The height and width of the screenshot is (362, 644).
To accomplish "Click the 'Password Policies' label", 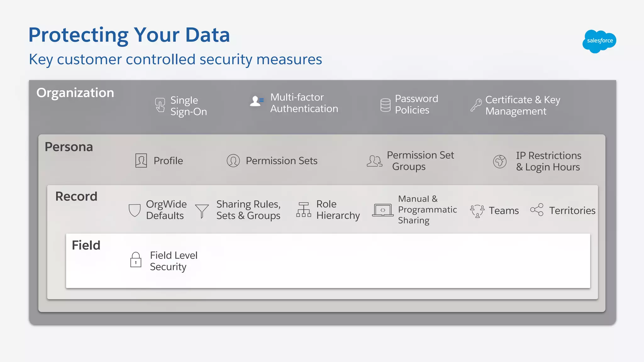I will tap(416, 104).
